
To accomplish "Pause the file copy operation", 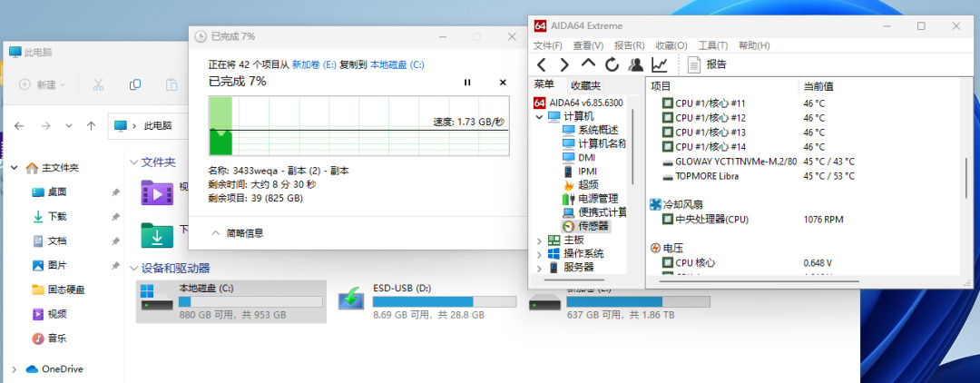I will point(467,83).
